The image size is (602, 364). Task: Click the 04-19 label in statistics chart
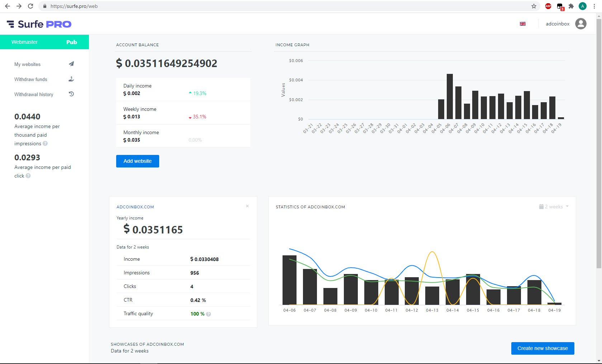click(x=554, y=310)
